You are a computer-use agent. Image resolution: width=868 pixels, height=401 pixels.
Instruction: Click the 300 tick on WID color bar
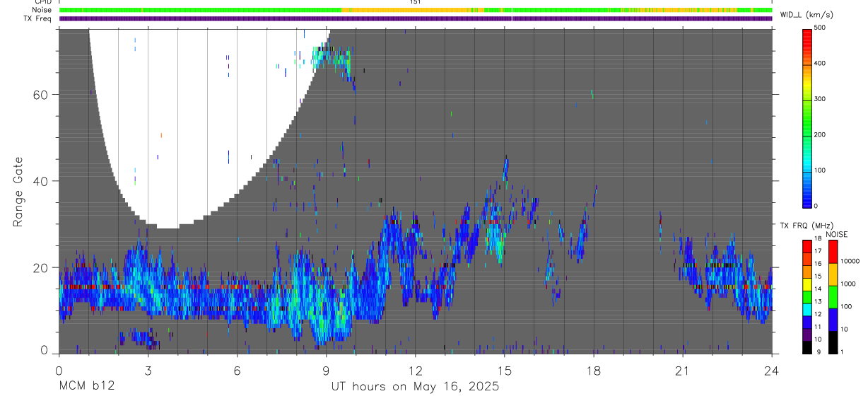point(820,99)
